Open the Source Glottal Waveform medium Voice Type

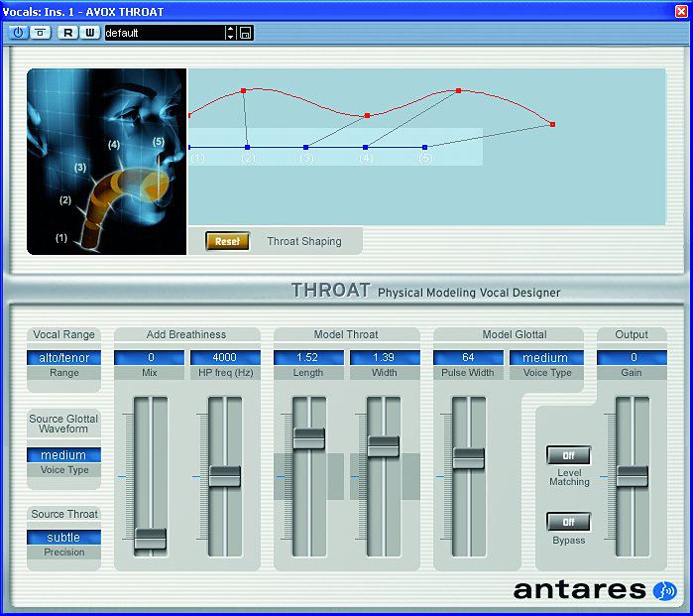[x=64, y=454]
